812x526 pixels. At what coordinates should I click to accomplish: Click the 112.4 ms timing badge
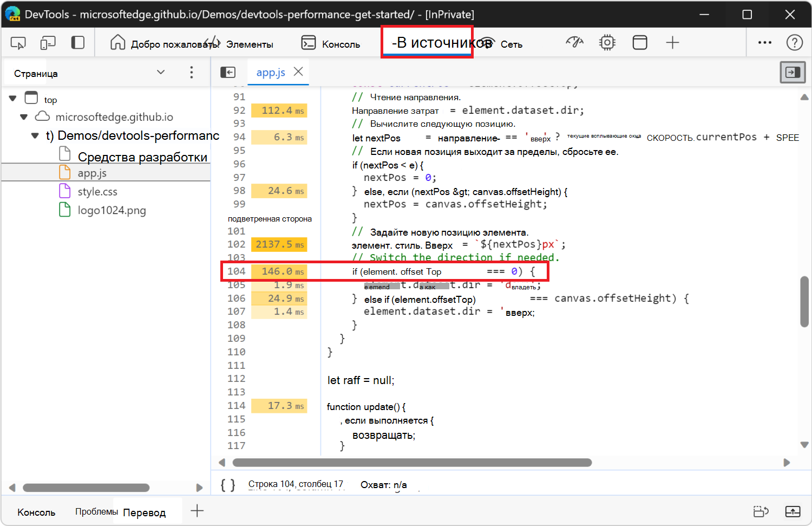click(279, 111)
